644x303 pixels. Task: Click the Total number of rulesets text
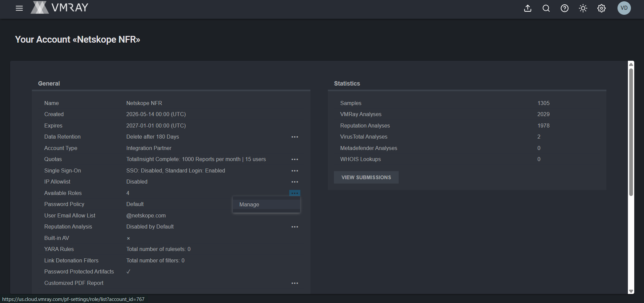158,249
